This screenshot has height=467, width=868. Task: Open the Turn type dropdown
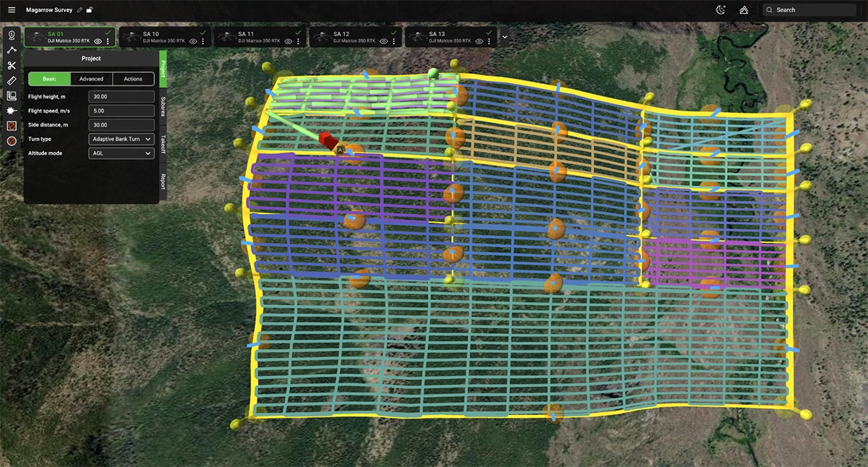(122, 139)
